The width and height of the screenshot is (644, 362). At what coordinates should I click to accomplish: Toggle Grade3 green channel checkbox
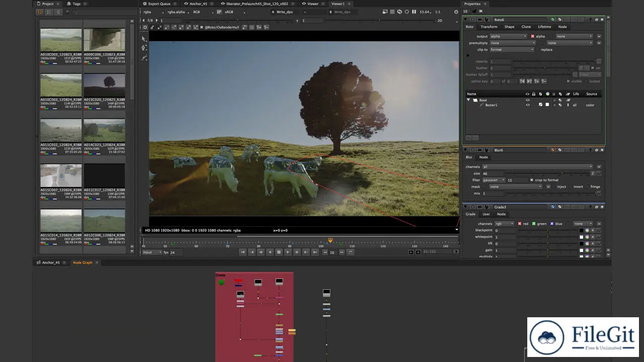click(x=534, y=224)
